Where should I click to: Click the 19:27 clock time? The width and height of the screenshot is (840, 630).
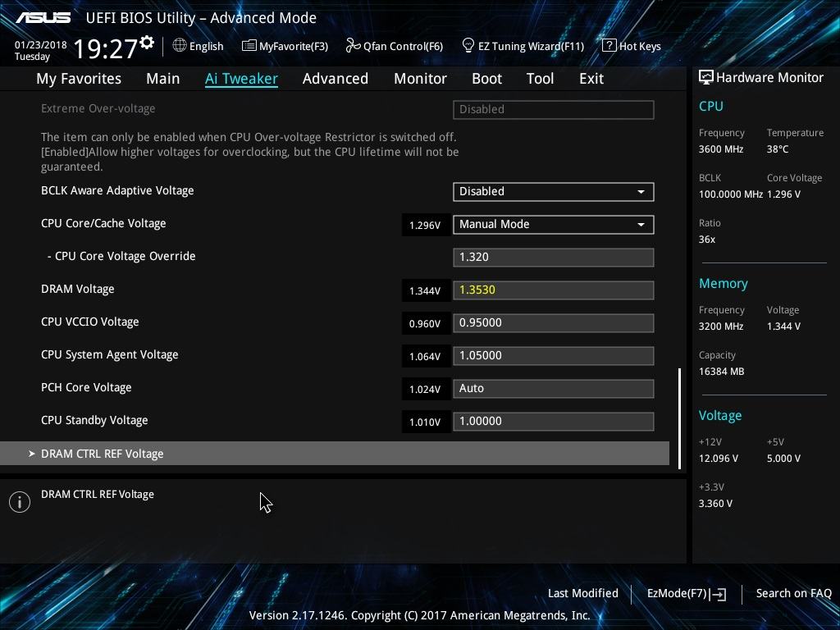(x=106, y=49)
